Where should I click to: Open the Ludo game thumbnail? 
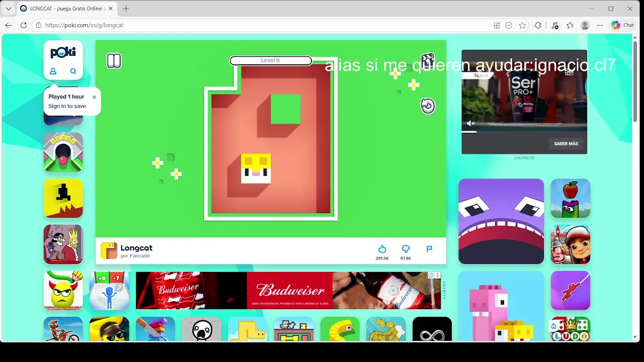point(571,330)
